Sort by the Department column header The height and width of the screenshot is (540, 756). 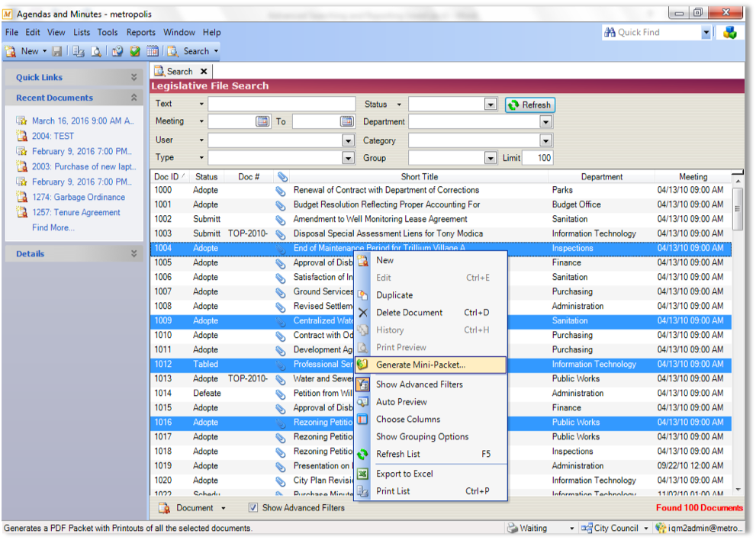[x=601, y=177]
